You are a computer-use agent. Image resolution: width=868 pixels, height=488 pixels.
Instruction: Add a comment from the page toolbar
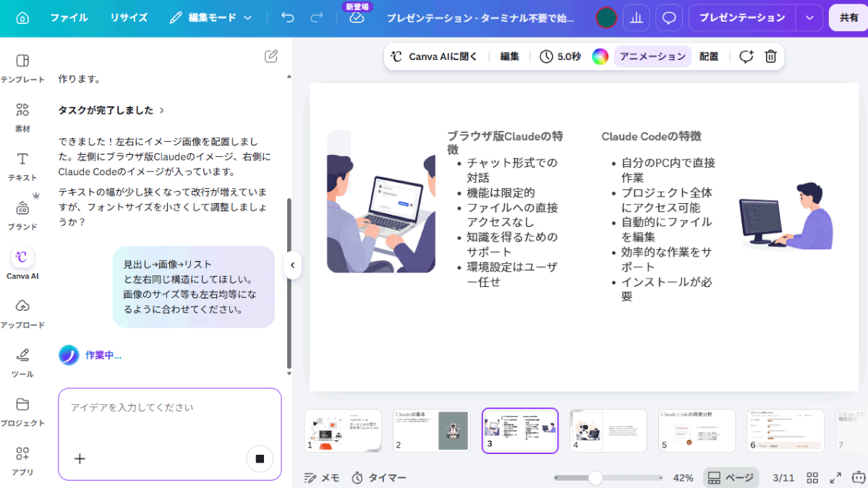point(746,56)
